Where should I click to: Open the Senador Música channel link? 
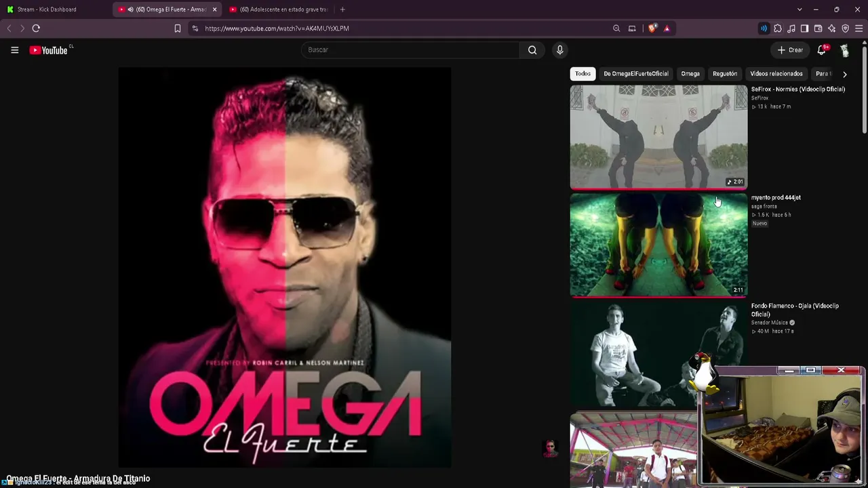pos(770,323)
